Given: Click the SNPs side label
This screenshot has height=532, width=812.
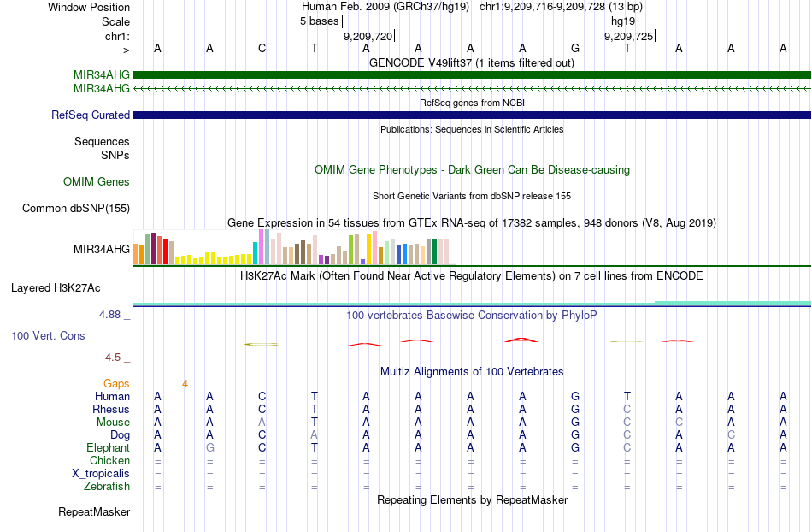Looking at the screenshot, I should pyautogui.click(x=115, y=155).
